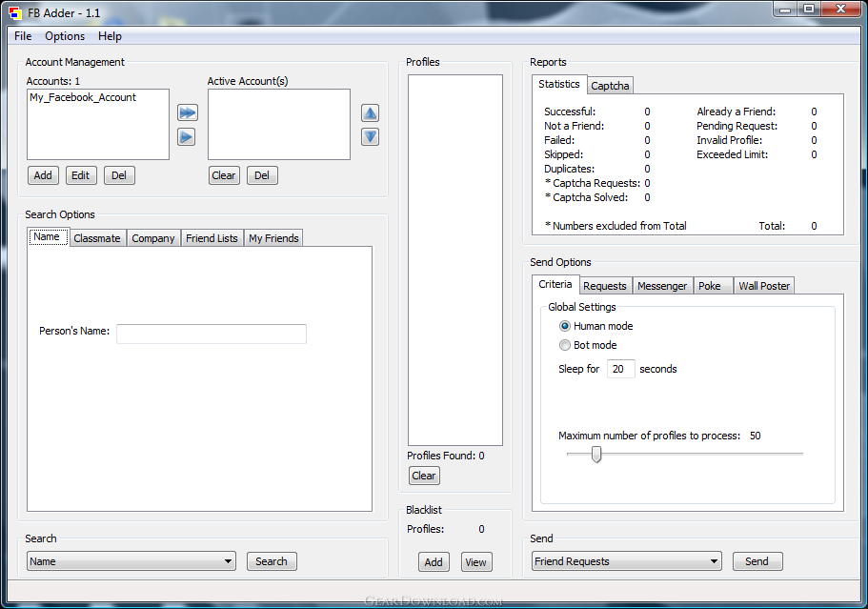The height and width of the screenshot is (609, 868).
Task: Open the File menu
Action: pyautogui.click(x=23, y=36)
